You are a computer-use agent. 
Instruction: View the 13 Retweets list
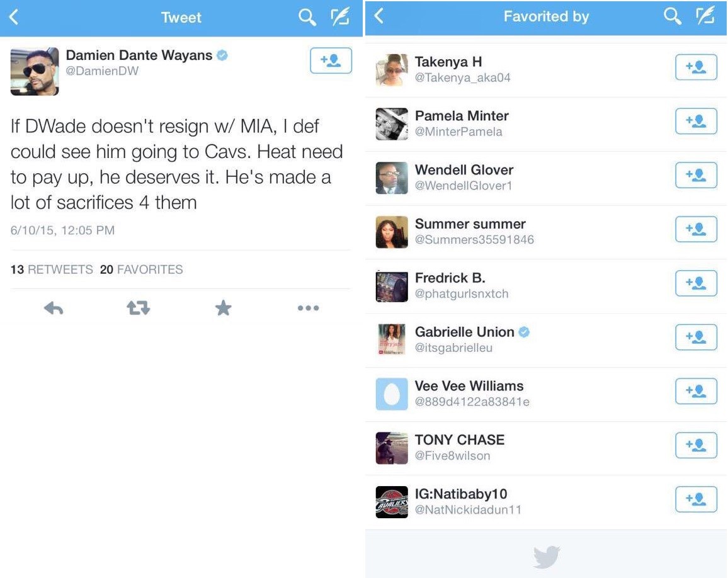[52, 269]
